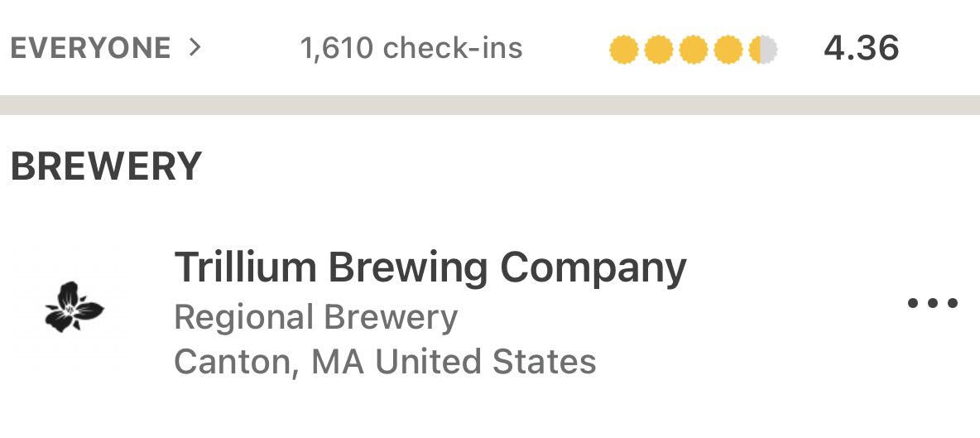Screen dimensions: 980x438
Task: Expand the chevron beside EVERYONE
Action: (195, 48)
